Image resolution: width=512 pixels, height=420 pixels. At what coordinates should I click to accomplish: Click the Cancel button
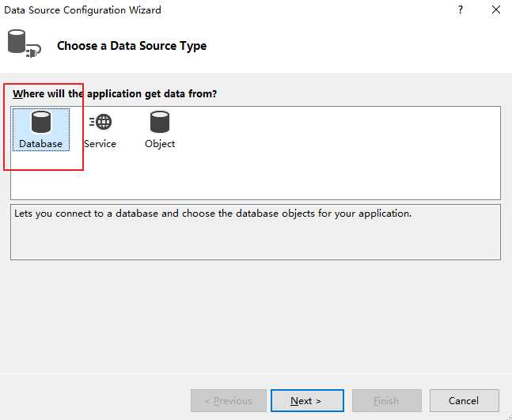coord(464,400)
